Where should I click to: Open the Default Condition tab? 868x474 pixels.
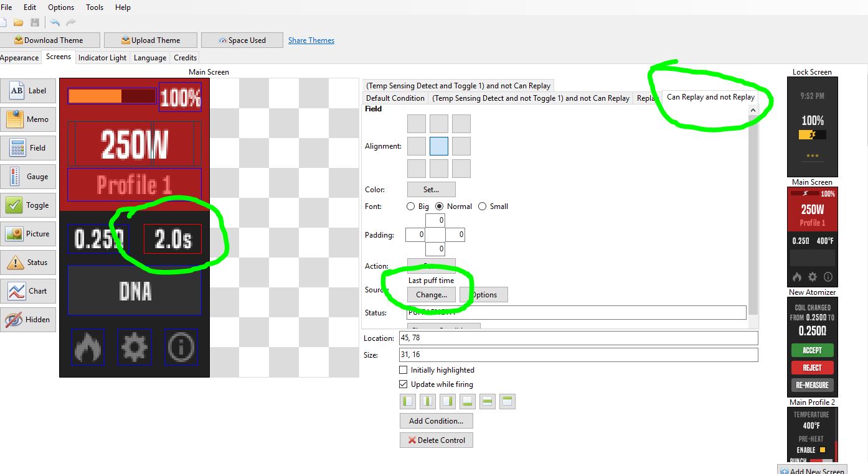395,98
